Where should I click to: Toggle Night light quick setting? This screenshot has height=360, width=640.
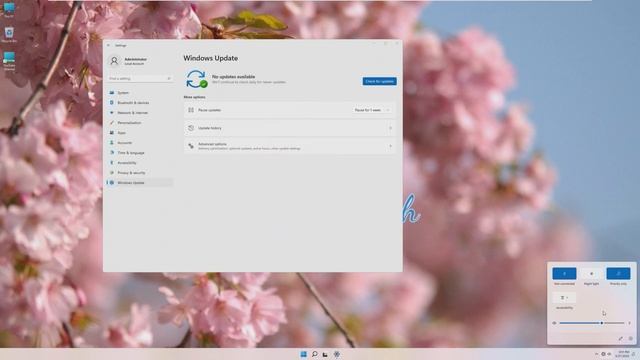pos(591,273)
